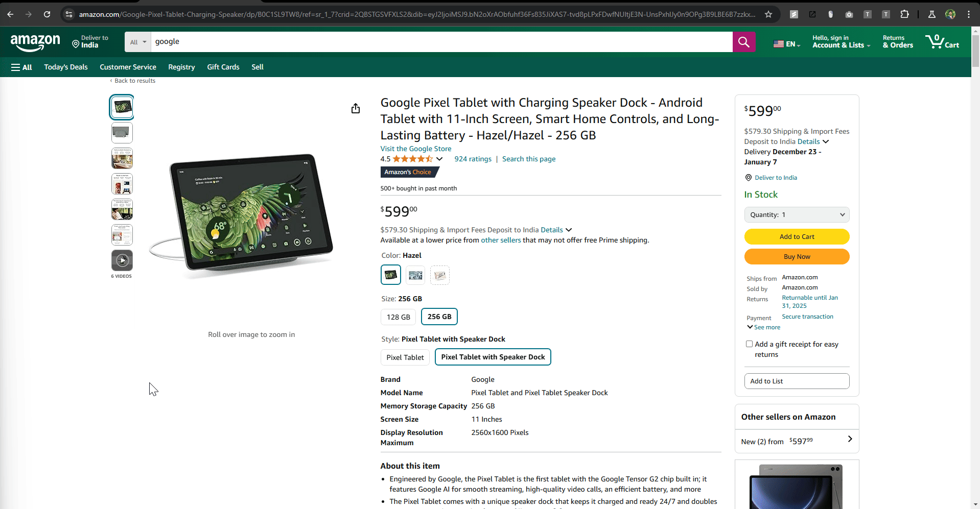Click the magenta search magnifier button

[743, 42]
